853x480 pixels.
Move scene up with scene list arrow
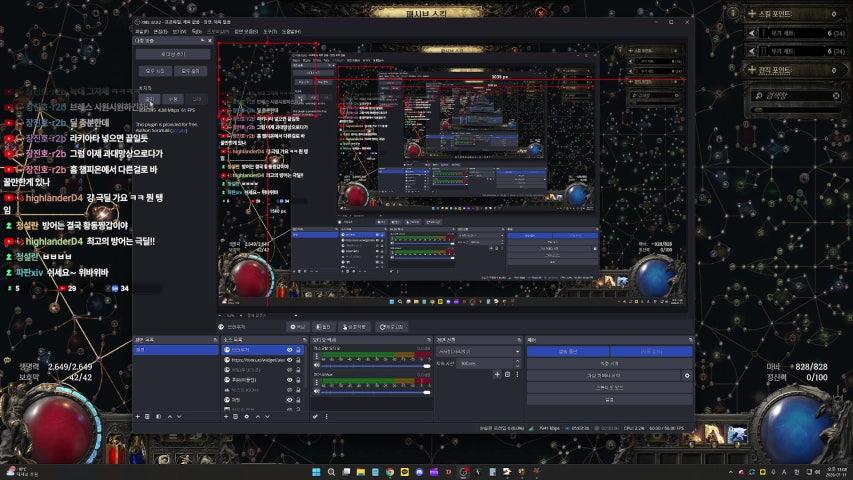click(x=169, y=416)
